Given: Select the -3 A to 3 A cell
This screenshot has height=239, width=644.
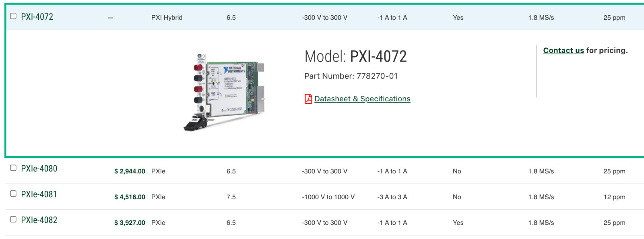Looking at the screenshot, I should pos(392,197).
